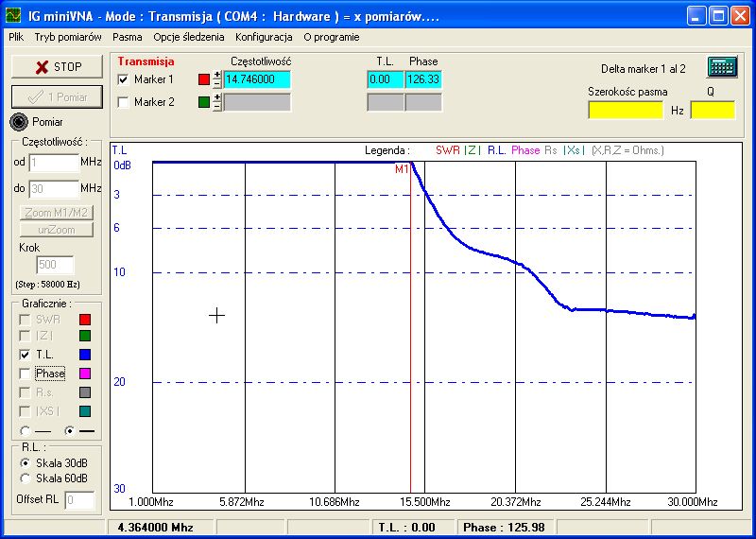The width and height of the screenshot is (756, 539).
Task: Select the thin line style radio button
Action: click(x=25, y=431)
